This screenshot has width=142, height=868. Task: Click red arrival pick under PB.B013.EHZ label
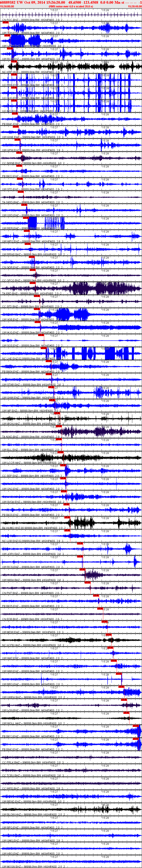pos(136,739)
